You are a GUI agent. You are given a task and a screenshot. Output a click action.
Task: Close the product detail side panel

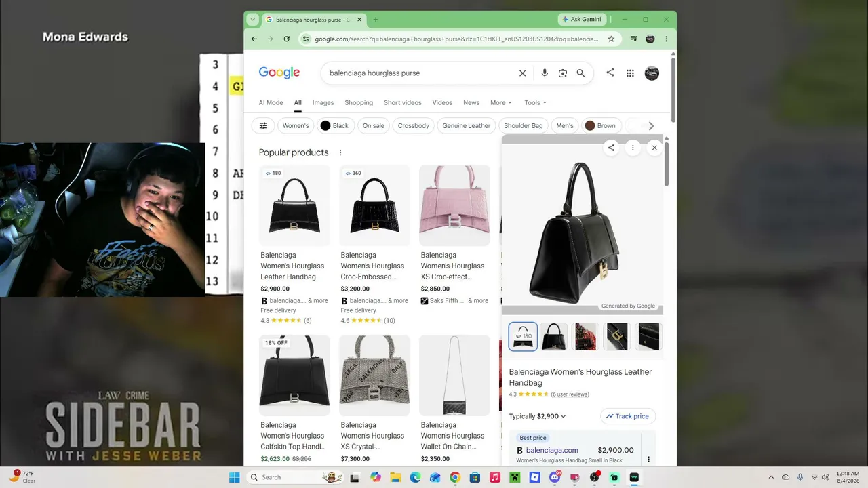pyautogui.click(x=654, y=148)
